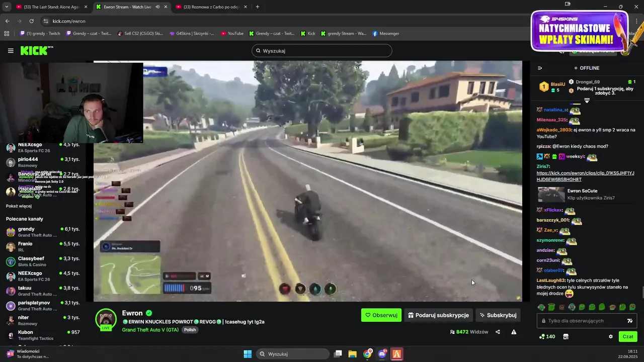The height and width of the screenshot is (362, 644).
Task: Click the chat panel scrollbar thumb
Action: pyautogui.click(x=642, y=292)
